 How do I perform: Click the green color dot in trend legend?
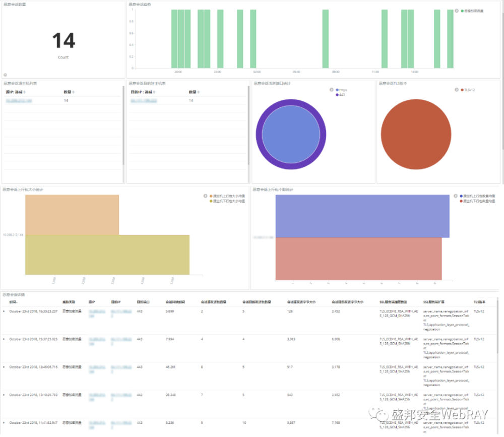click(x=462, y=11)
